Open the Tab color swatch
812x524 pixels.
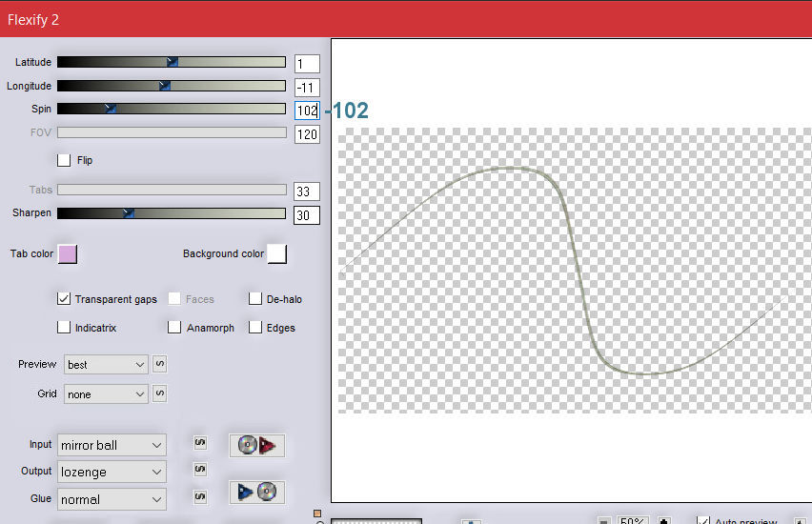(68, 254)
